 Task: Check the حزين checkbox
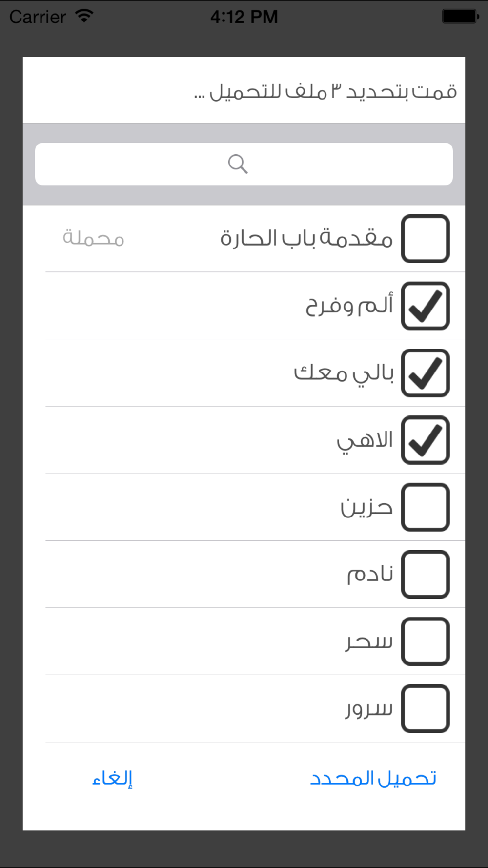tap(425, 507)
